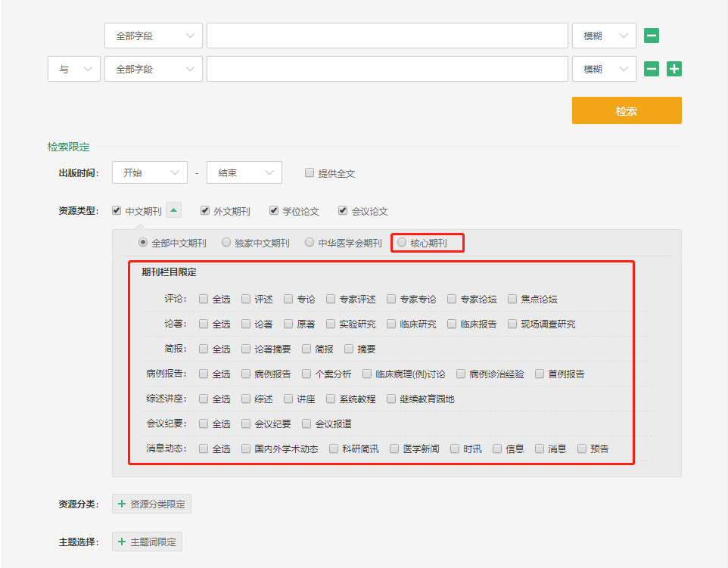
Task: Select the 核心期刊 radio button
Action: point(402,243)
